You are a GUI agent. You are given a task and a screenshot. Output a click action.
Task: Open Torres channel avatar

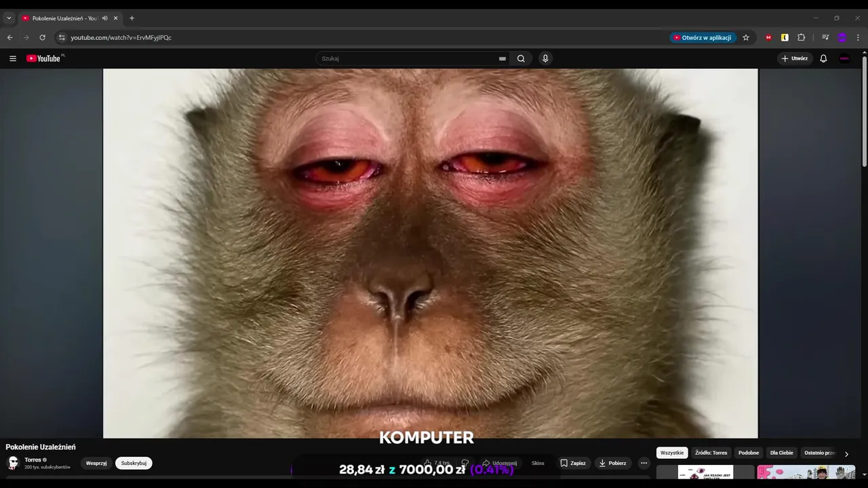click(x=13, y=463)
